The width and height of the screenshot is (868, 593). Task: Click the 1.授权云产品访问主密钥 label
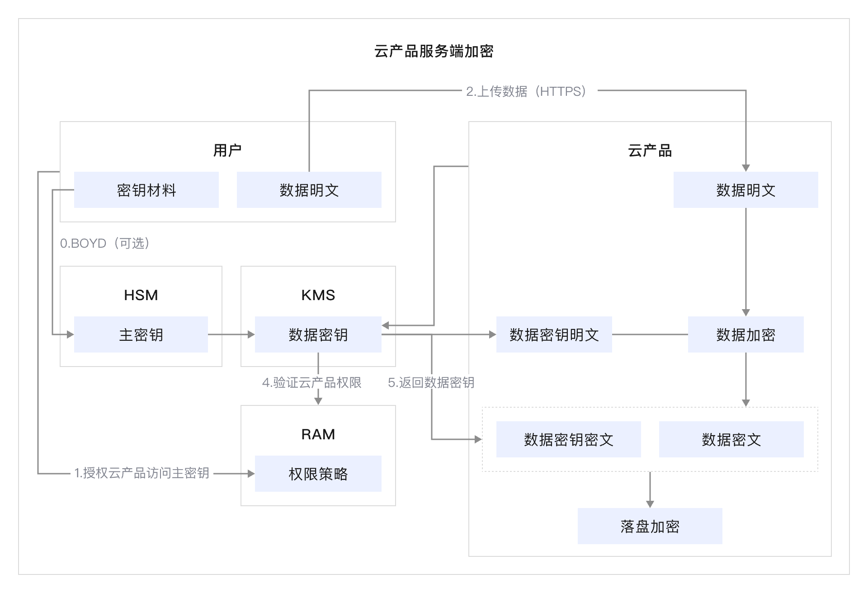(142, 473)
